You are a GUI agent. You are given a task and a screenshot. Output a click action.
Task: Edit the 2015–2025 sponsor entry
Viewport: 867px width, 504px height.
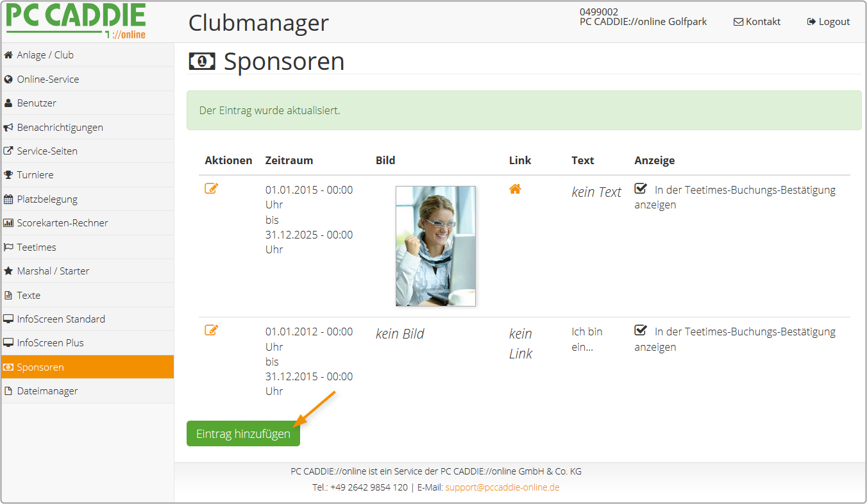click(212, 189)
